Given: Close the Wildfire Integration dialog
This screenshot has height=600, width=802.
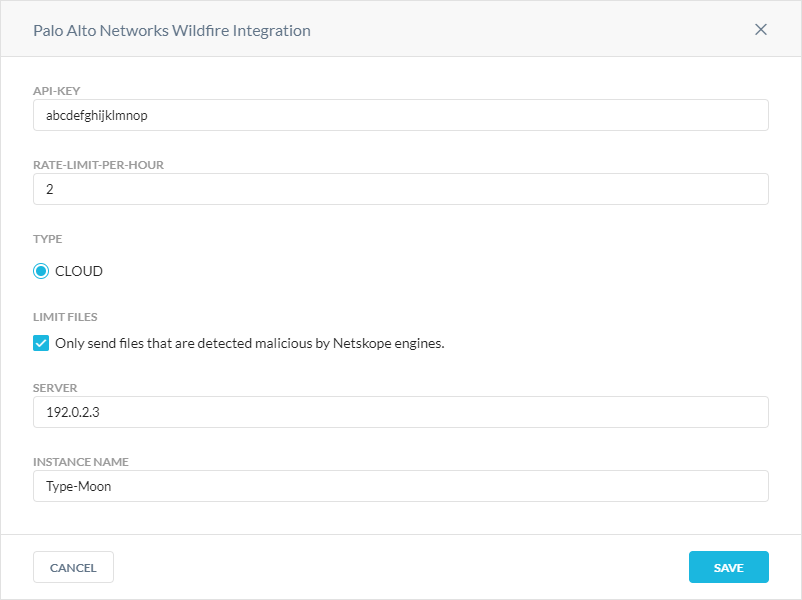Looking at the screenshot, I should coord(761,30).
